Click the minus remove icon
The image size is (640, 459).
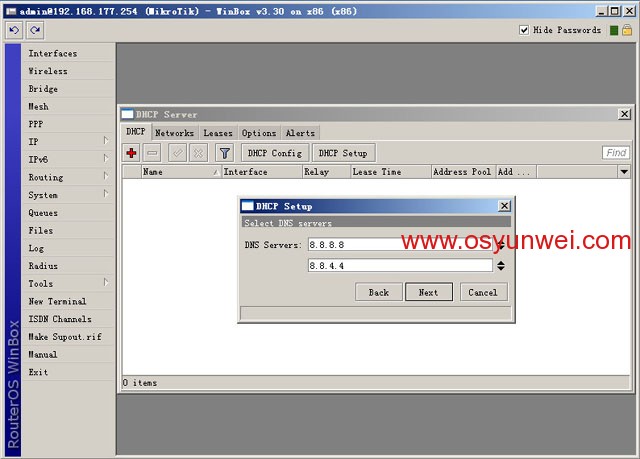152,153
